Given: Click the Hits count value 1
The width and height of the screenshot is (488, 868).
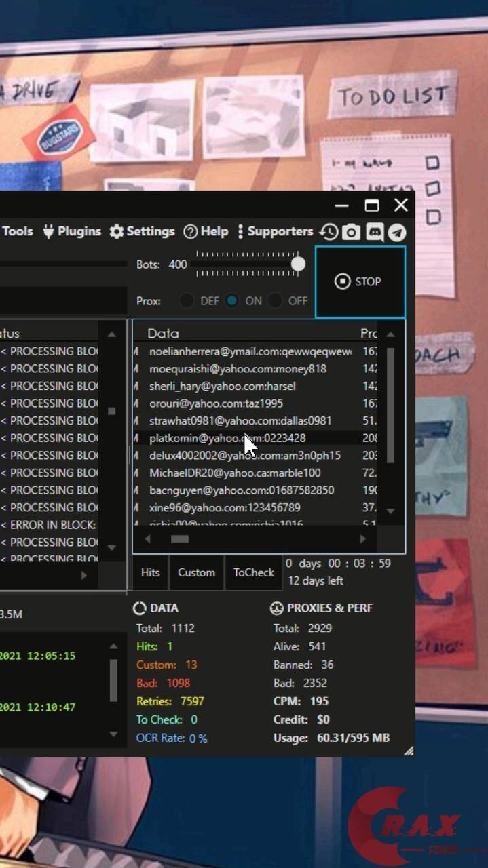Looking at the screenshot, I should pos(170,646).
